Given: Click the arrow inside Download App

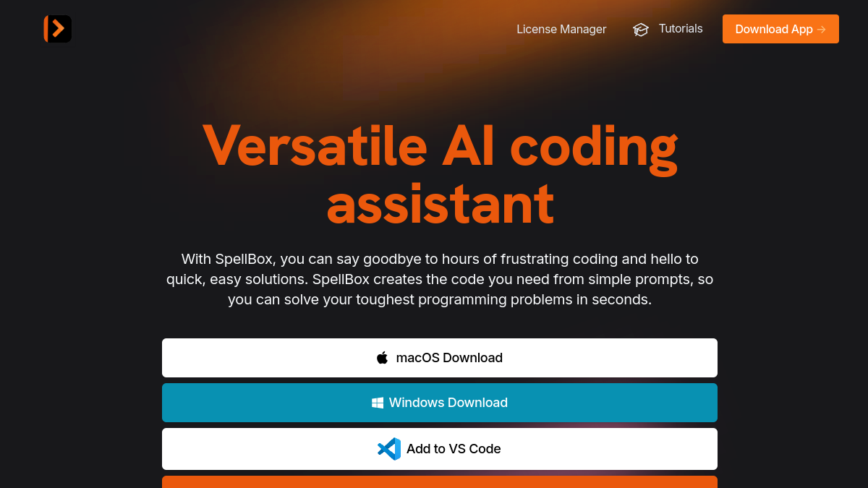Looking at the screenshot, I should 821,30.
